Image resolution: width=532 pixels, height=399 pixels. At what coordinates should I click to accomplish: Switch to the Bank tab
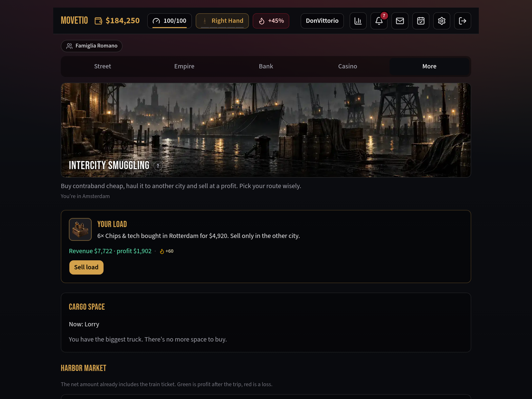pyautogui.click(x=266, y=66)
